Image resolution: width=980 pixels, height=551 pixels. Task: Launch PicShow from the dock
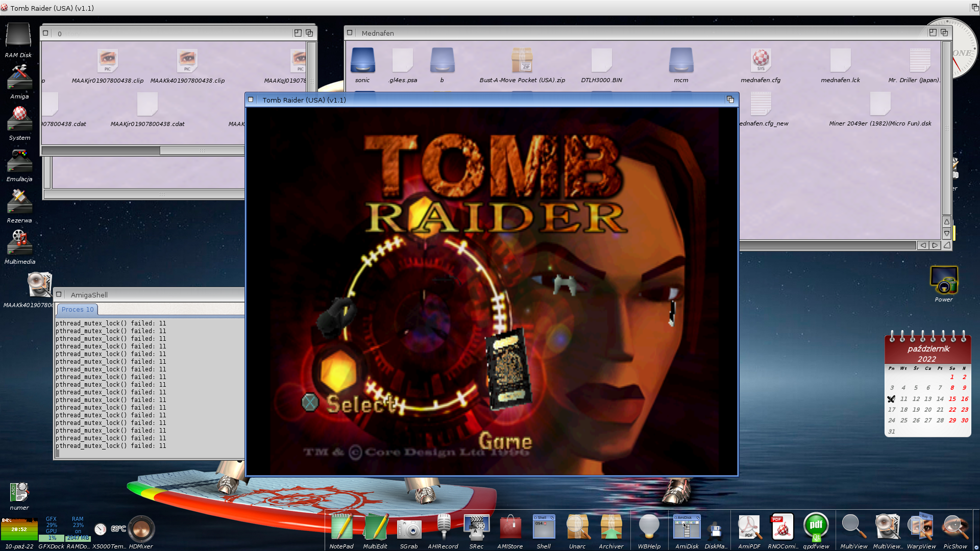pyautogui.click(x=955, y=531)
